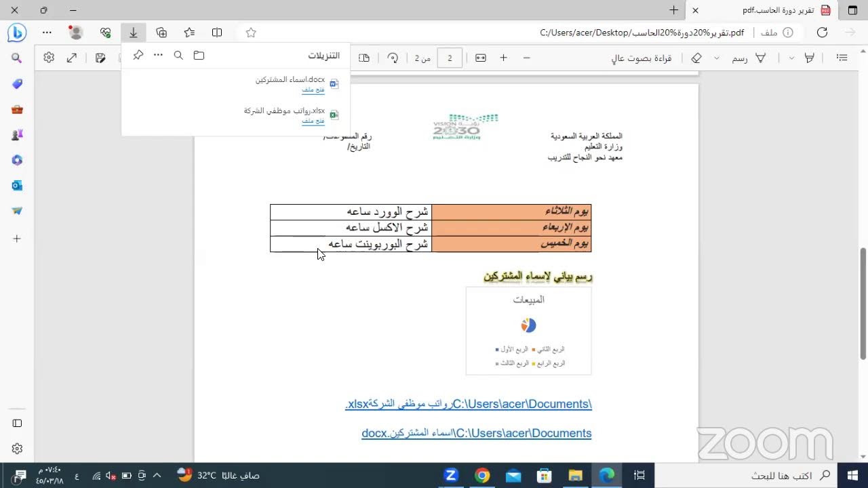
Task: Select the PDF Highlight tool
Action: pyautogui.click(x=809, y=58)
